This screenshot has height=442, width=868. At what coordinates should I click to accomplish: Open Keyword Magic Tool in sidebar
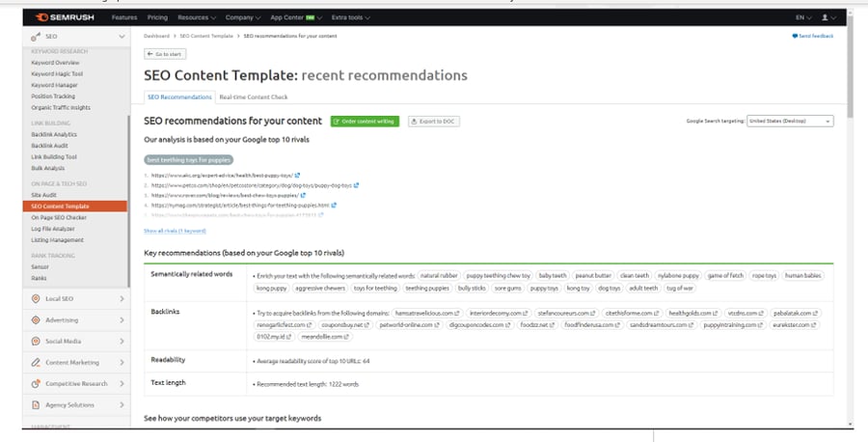[57, 73]
